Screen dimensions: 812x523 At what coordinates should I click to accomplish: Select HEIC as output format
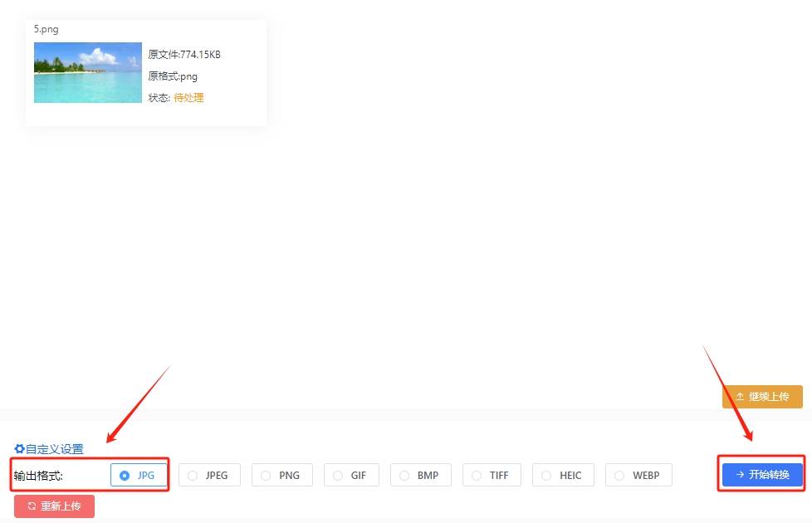pos(563,475)
